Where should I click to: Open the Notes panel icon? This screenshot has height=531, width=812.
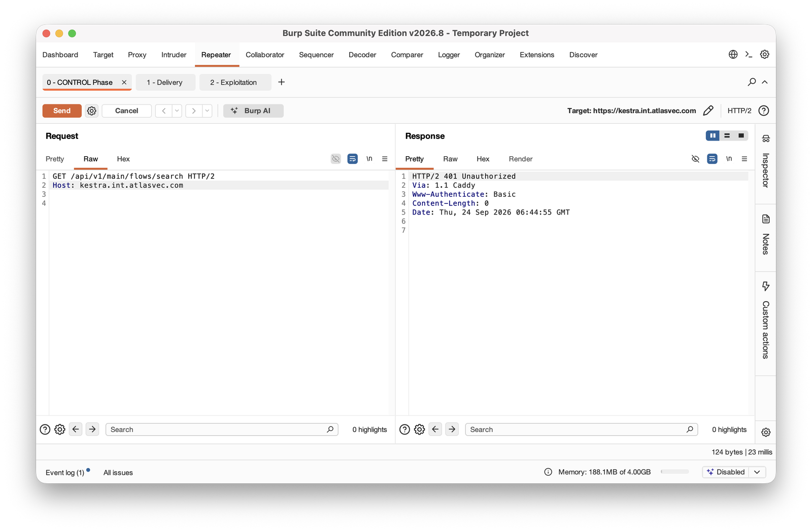point(766,219)
